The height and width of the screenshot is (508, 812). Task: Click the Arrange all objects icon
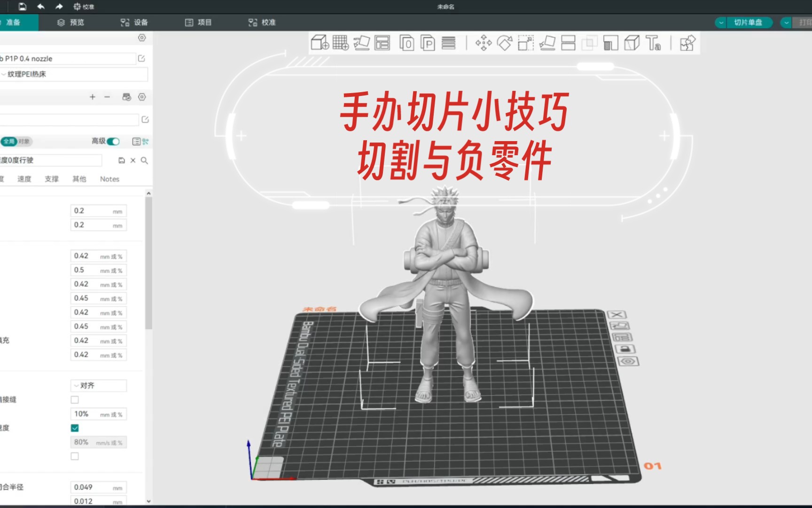tap(383, 43)
